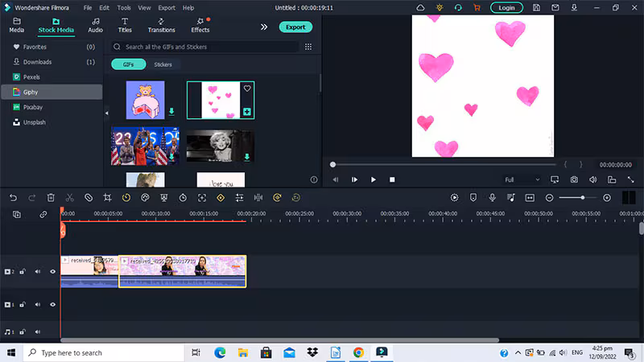Open the speed tool icon

(x=126, y=198)
